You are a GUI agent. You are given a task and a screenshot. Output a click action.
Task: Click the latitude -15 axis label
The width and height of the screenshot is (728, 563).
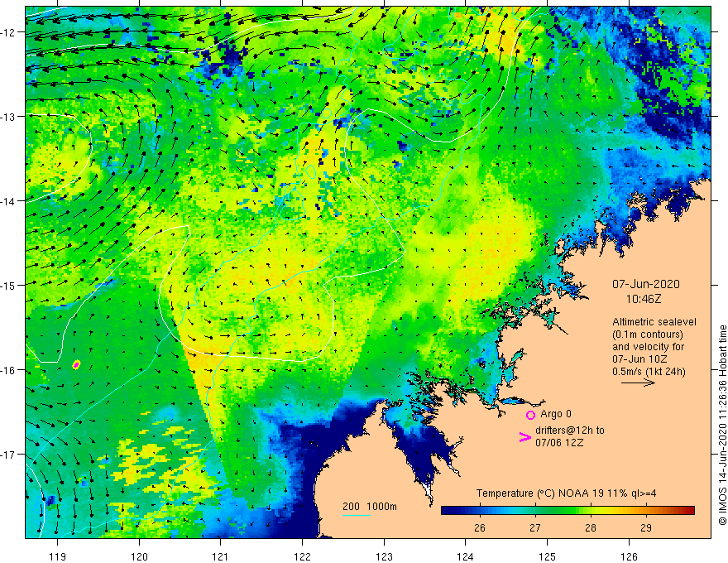[8, 285]
